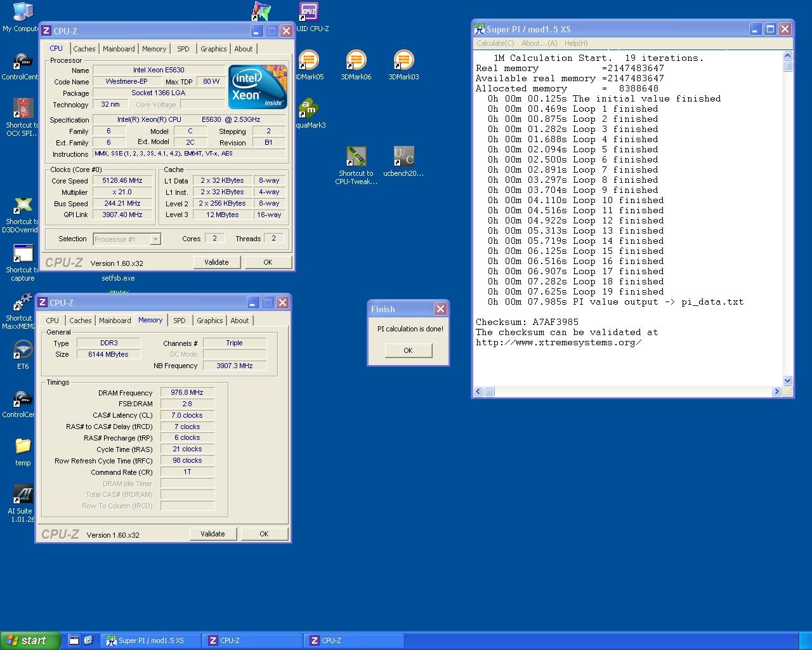Open the ET6 desktop icon
The width and height of the screenshot is (812, 650).
tap(23, 350)
